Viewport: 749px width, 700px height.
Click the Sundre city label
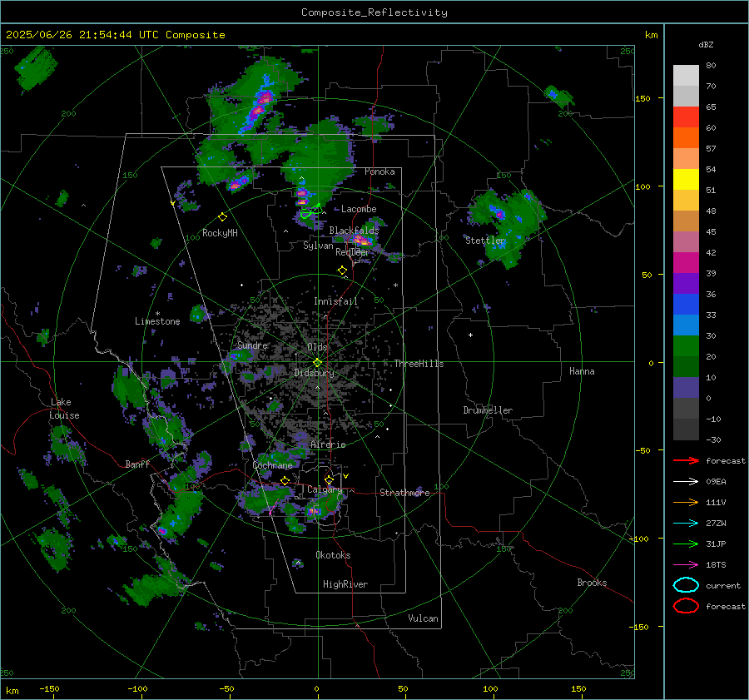pyautogui.click(x=252, y=345)
